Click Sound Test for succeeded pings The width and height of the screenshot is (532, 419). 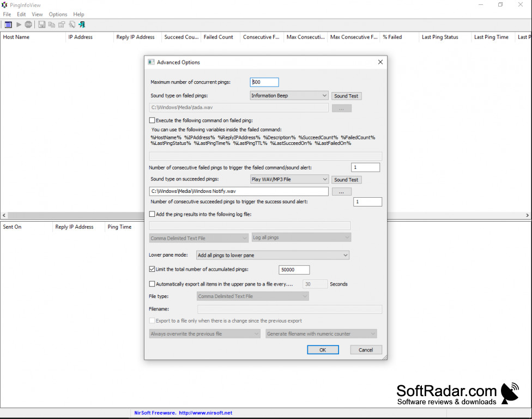tap(346, 179)
